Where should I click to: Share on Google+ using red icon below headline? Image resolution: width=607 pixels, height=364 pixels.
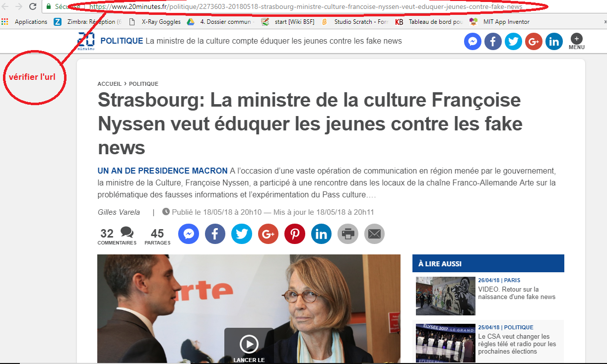(x=268, y=234)
